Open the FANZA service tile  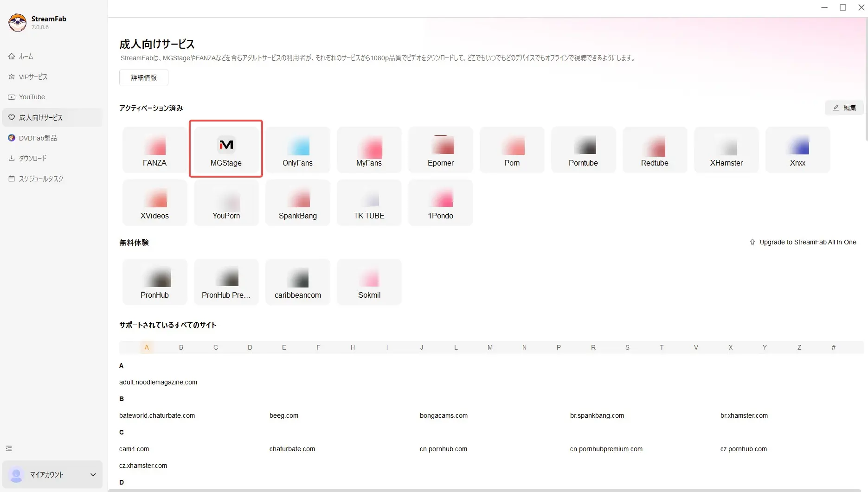pos(154,150)
